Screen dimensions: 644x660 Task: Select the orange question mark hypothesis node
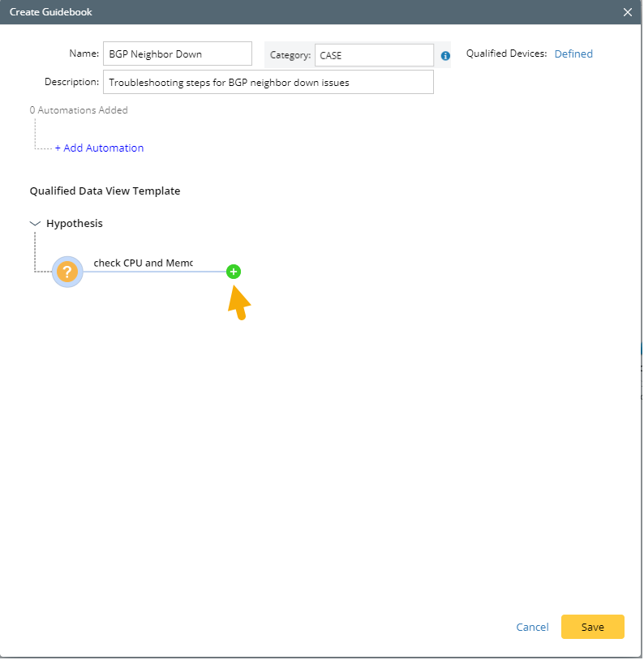[x=67, y=272]
